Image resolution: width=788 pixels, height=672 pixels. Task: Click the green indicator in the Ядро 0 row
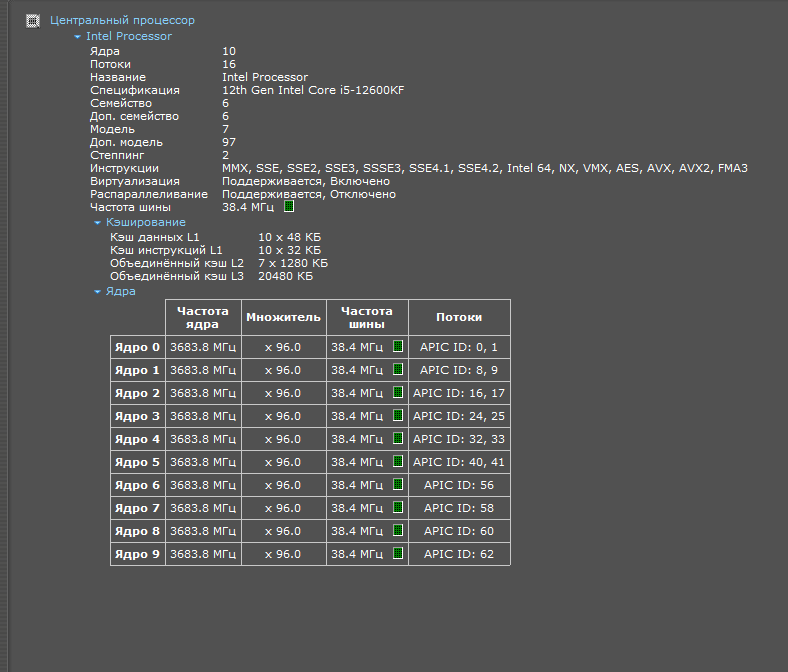tap(397, 347)
